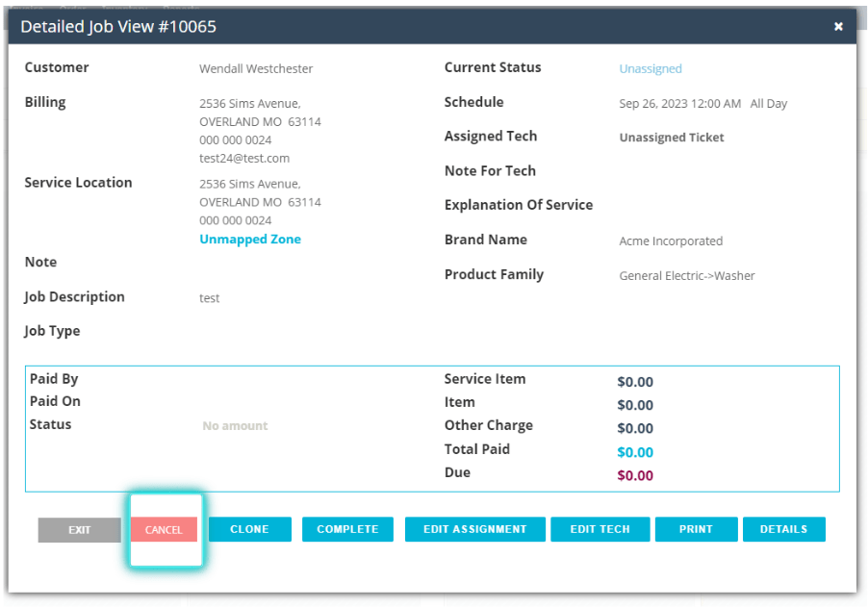Click the Total Paid $0.00 amount

pos(635,452)
